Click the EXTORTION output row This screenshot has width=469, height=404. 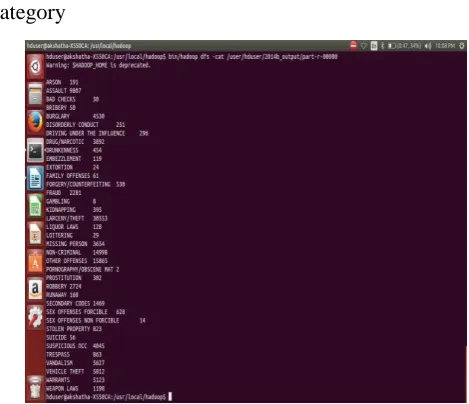(x=72, y=167)
